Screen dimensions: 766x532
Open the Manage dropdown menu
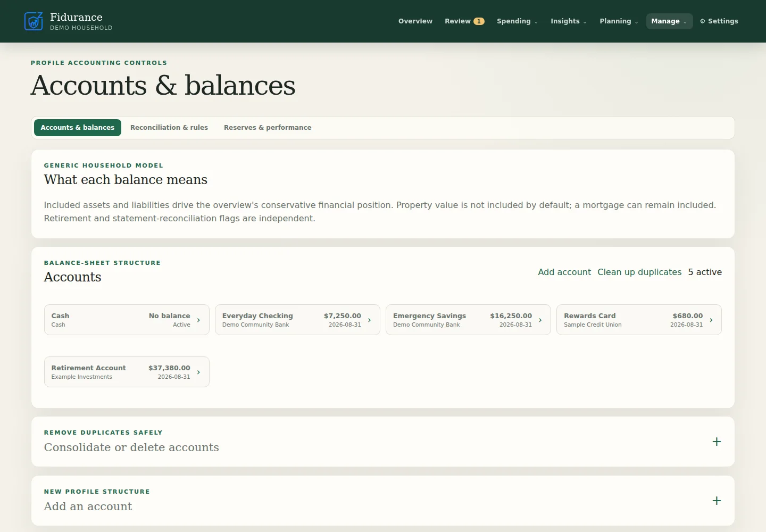tap(669, 21)
